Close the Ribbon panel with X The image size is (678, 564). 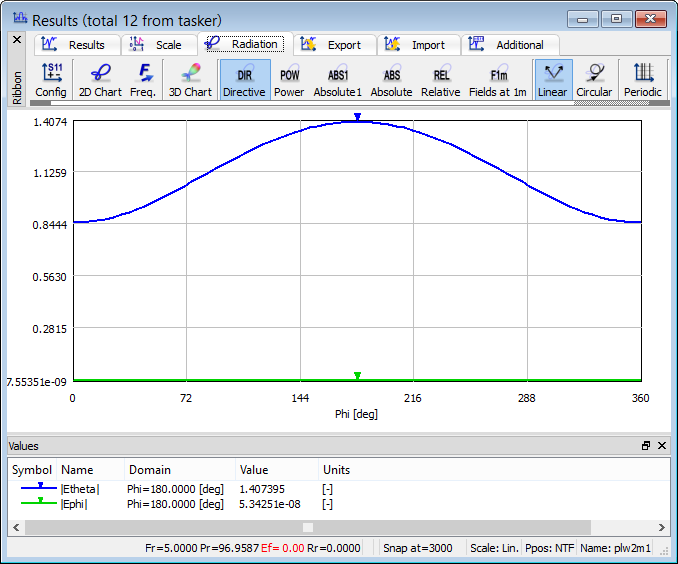click(x=17, y=40)
